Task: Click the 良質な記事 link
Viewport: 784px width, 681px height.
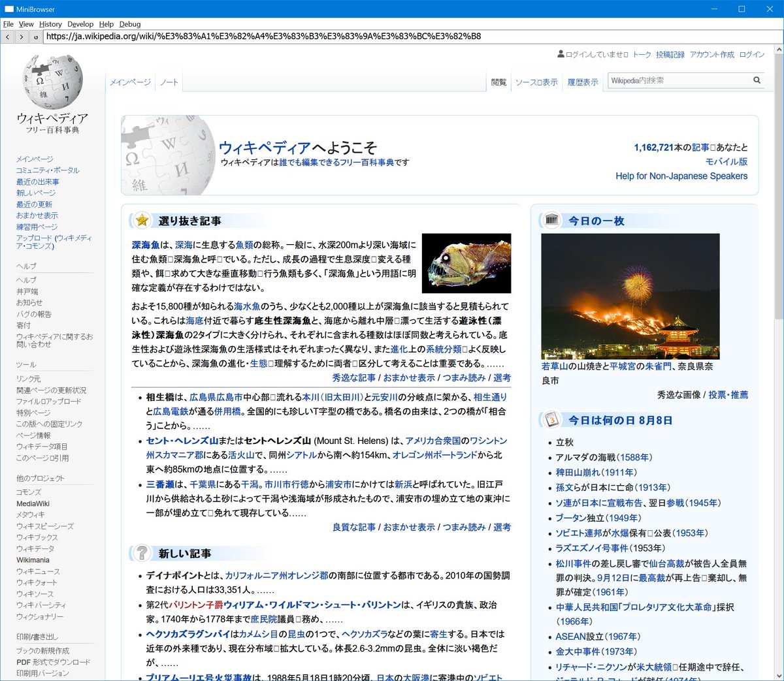Action: coord(353,528)
